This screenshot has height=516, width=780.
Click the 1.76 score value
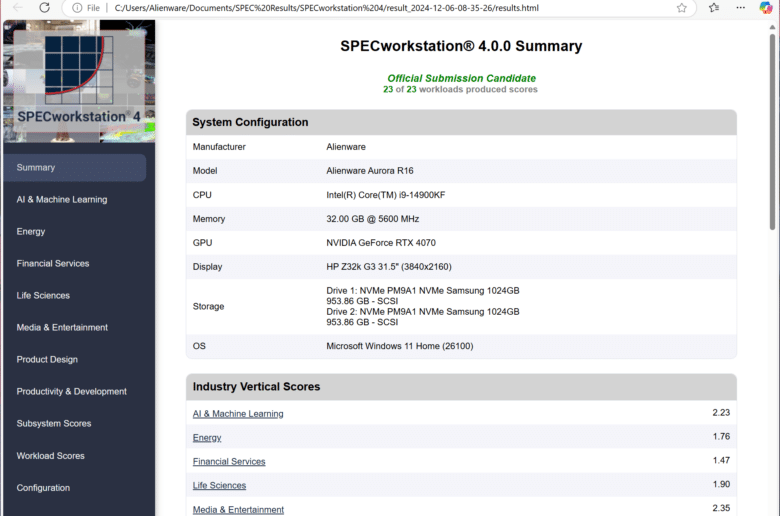(721, 436)
